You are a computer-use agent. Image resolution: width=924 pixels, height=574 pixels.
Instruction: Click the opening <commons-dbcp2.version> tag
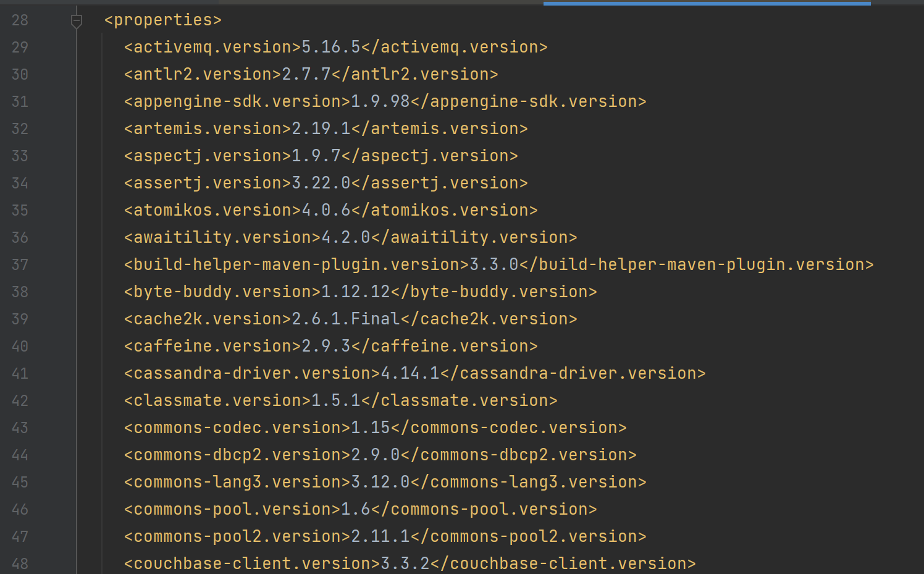click(x=237, y=455)
